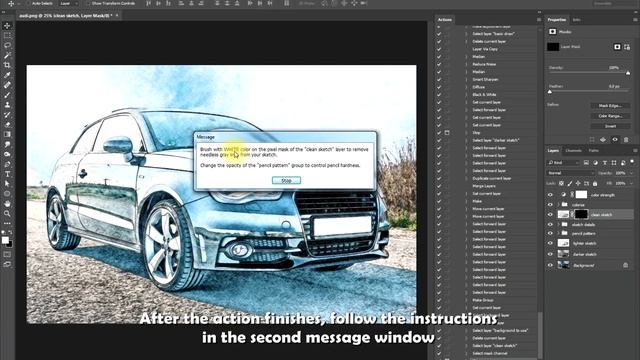The width and height of the screenshot is (640, 360).
Task: Switch to the Paths tab
Action: 593,151
